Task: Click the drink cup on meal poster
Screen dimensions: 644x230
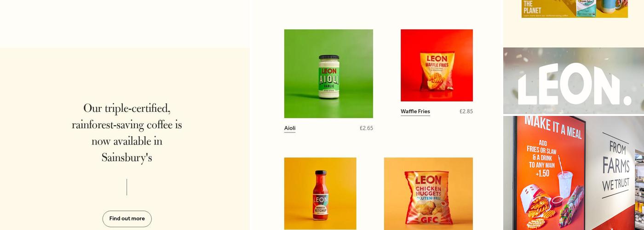Action: tap(565, 185)
